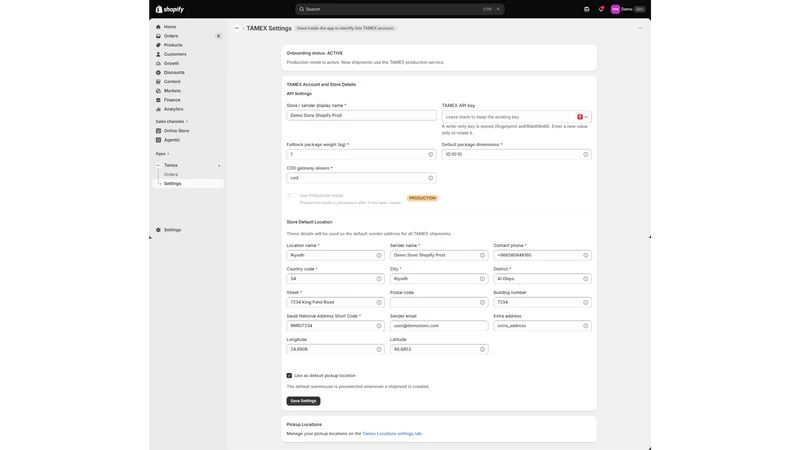The height and width of the screenshot is (450, 800).
Task: Click info icon in Fallback package weight field
Action: click(x=431, y=155)
